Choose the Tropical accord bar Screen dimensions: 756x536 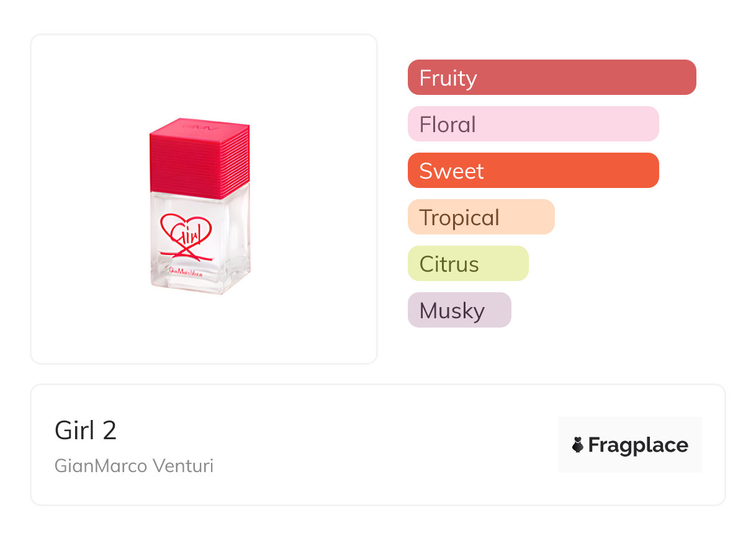click(x=481, y=217)
